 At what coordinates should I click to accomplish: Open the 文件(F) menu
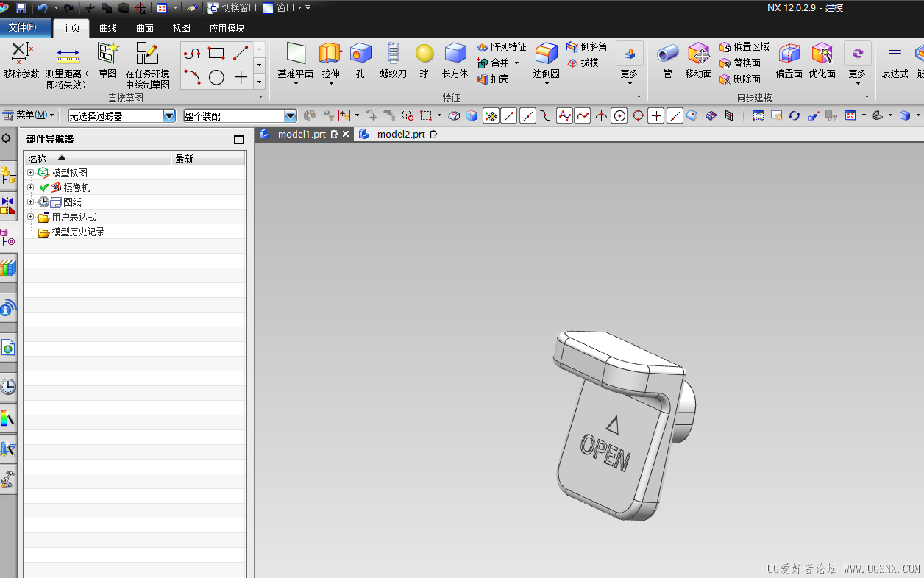(x=23, y=27)
